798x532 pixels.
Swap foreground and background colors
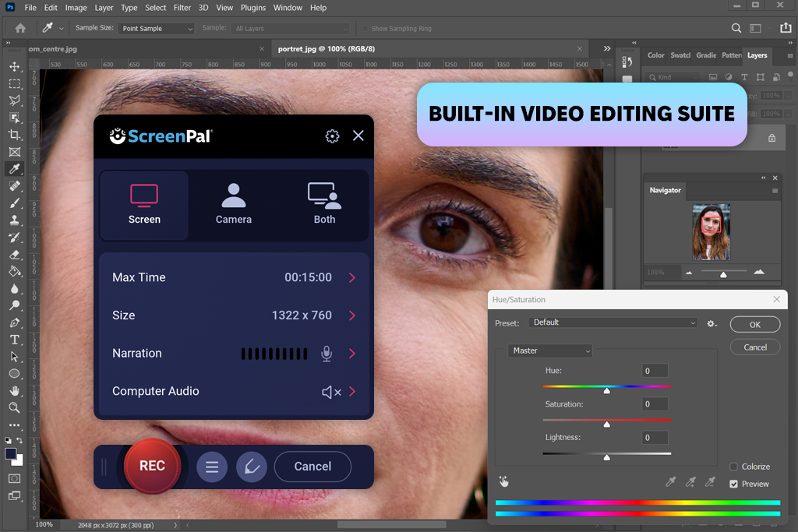tap(19, 440)
